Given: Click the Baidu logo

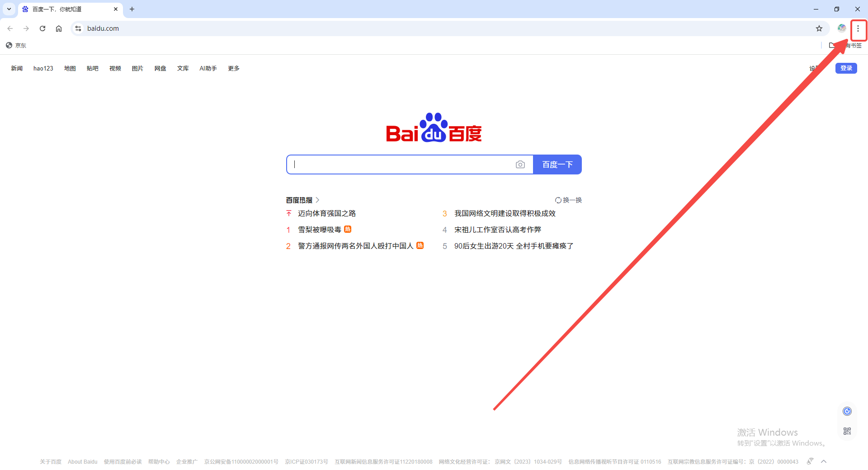Looking at the screenshot, I should coord(434,127).
